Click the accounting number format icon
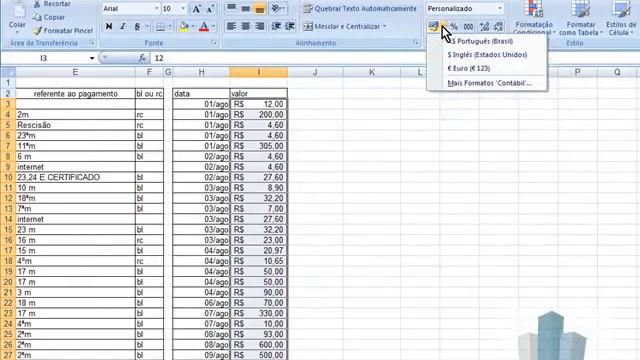640x360 pixels. 433,27
